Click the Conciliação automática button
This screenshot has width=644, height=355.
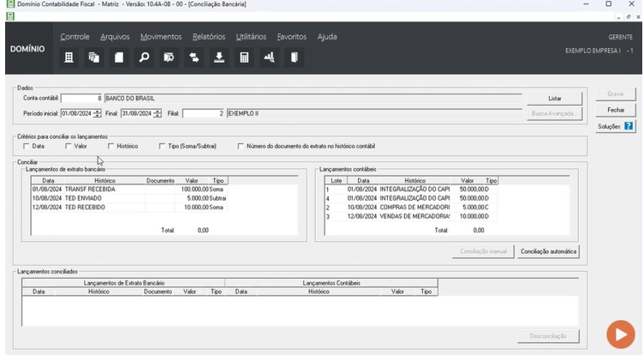(x=549, y=252)
